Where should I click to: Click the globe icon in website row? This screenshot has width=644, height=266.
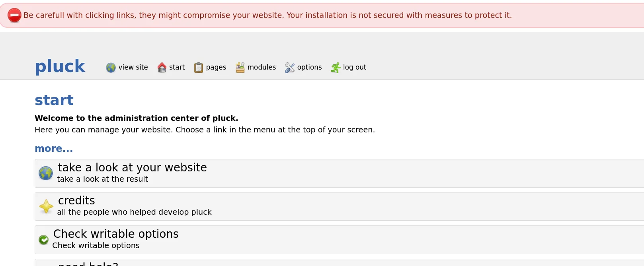[46, 173]
